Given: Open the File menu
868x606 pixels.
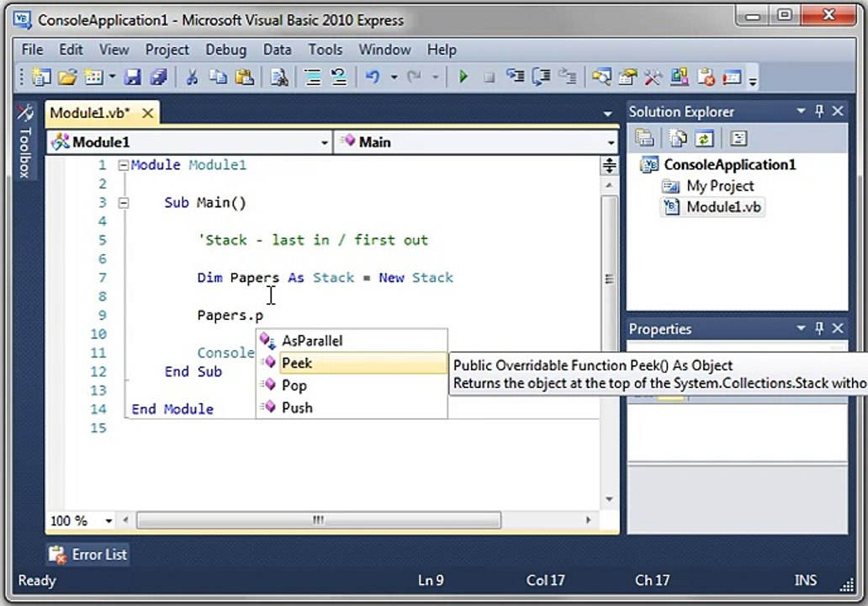Looking at the screenshot, I should click(32, 50).
